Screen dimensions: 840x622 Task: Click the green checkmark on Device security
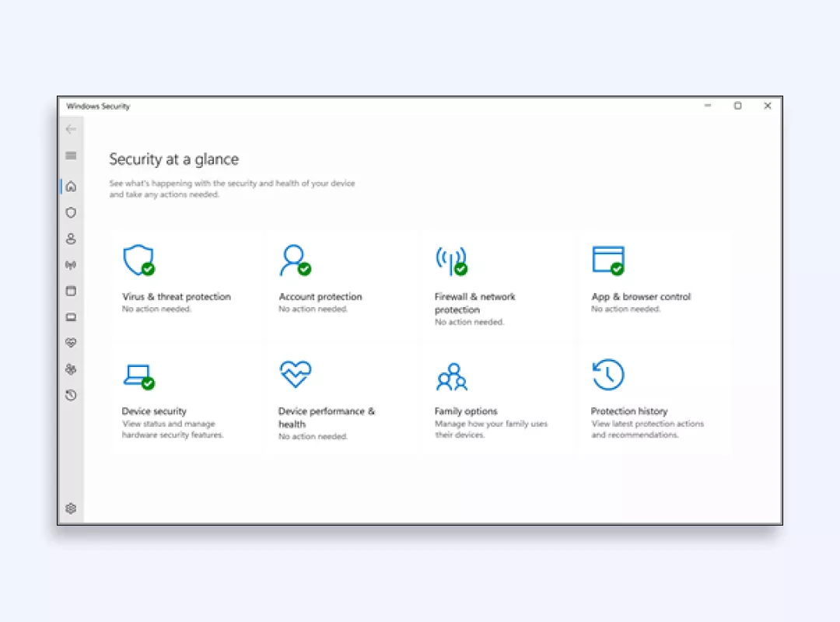coord(148,383)
